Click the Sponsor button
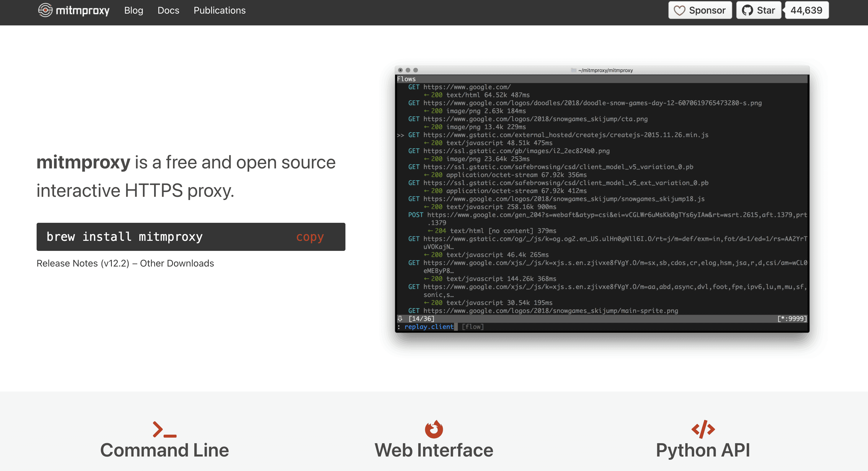 (x=700, y=10)
